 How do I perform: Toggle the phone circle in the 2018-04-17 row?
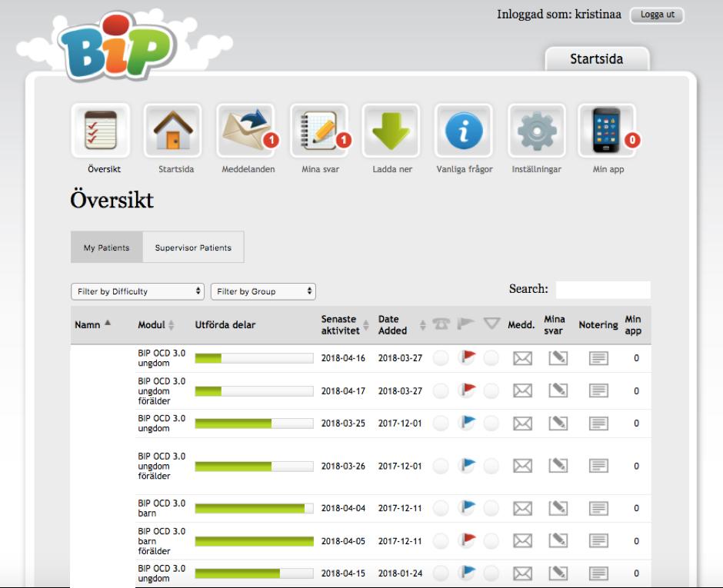point(441,390)
